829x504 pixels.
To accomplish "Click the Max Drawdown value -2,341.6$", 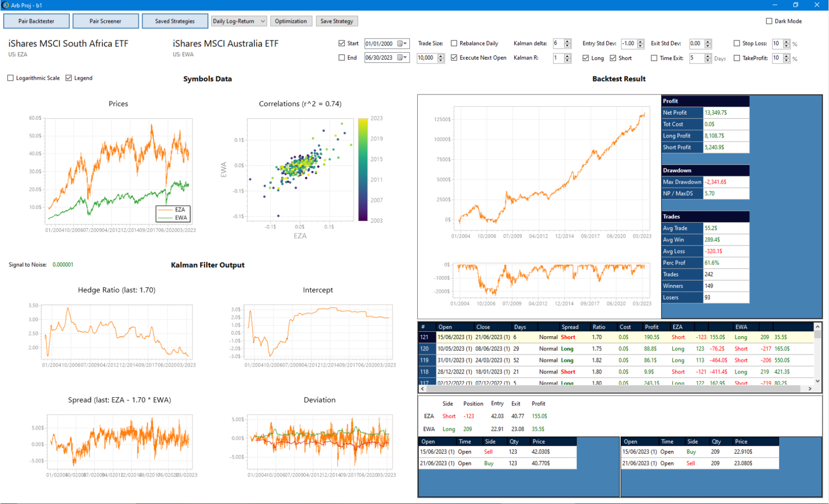I will (726, 182).
